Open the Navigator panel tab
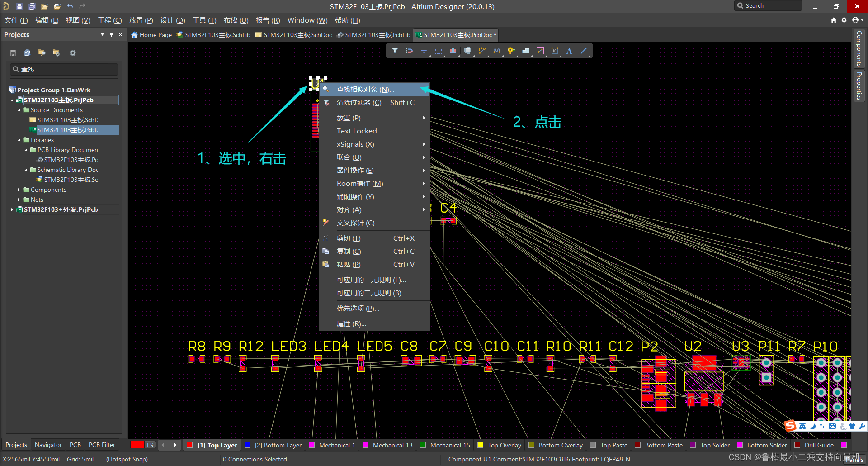The image size is (868, 466). coord(48,445)
